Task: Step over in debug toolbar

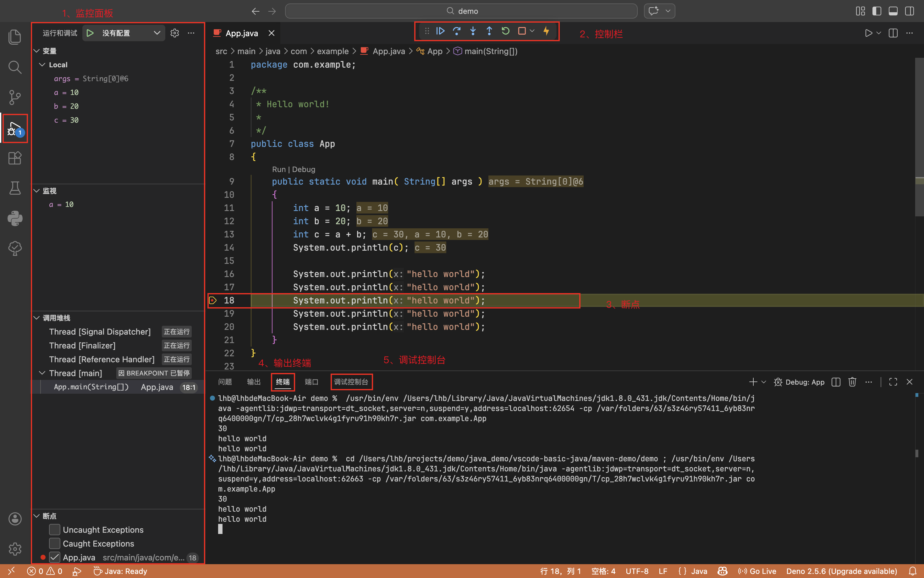Action: tap(456, 31)
